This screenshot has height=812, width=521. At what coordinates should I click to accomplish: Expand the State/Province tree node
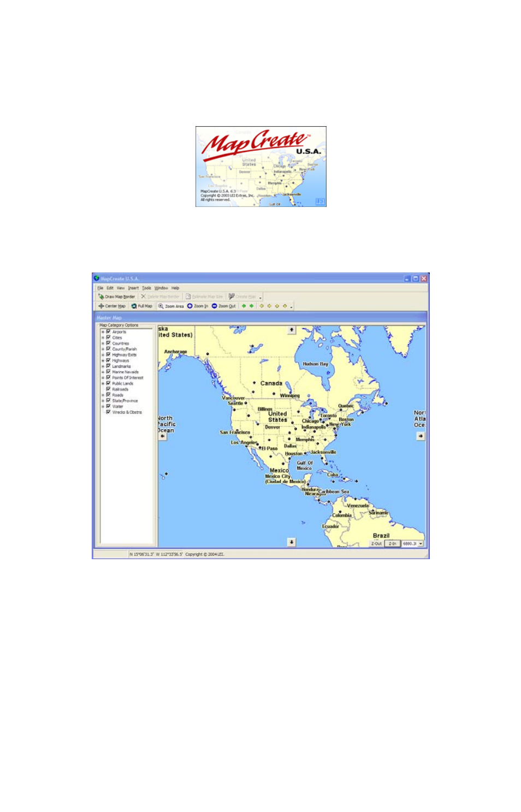tap(103, 401)
